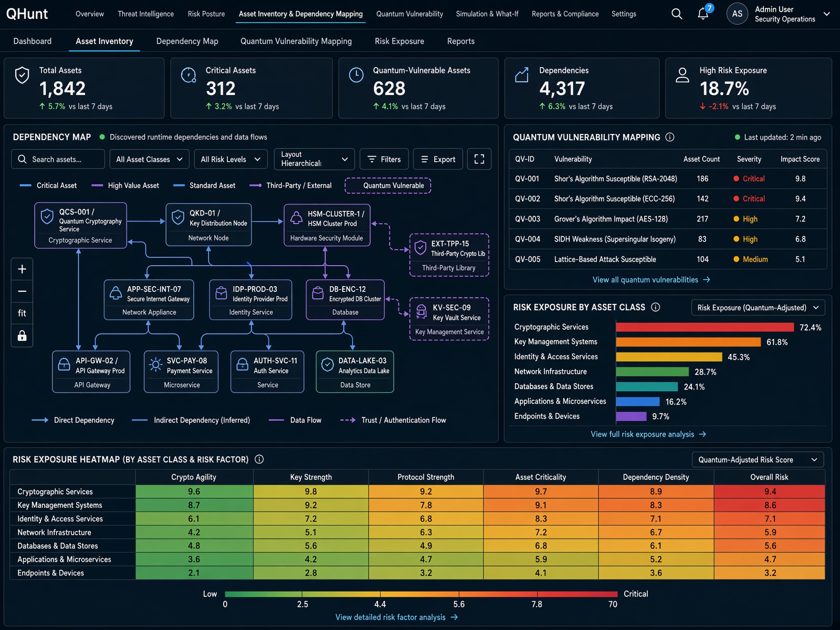
Task: Click the Total Assets shield icon
Action: point(22,76)
